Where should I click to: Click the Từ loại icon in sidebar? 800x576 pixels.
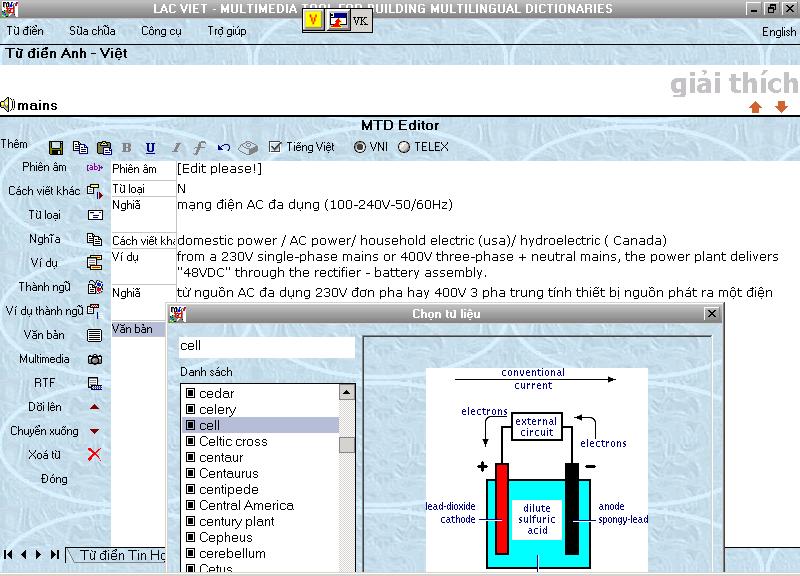point(95,215)
